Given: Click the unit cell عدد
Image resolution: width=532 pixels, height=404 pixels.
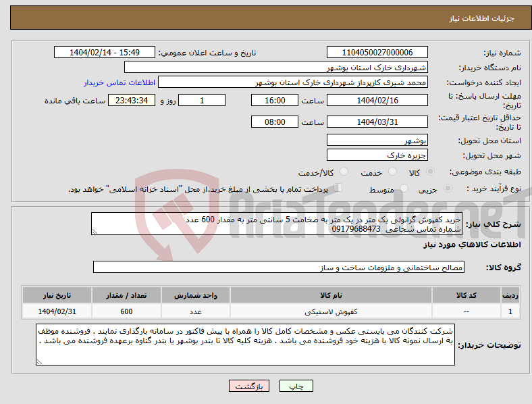Looking at the screenshot, I should pyautogui.click(x=196, y=311).
